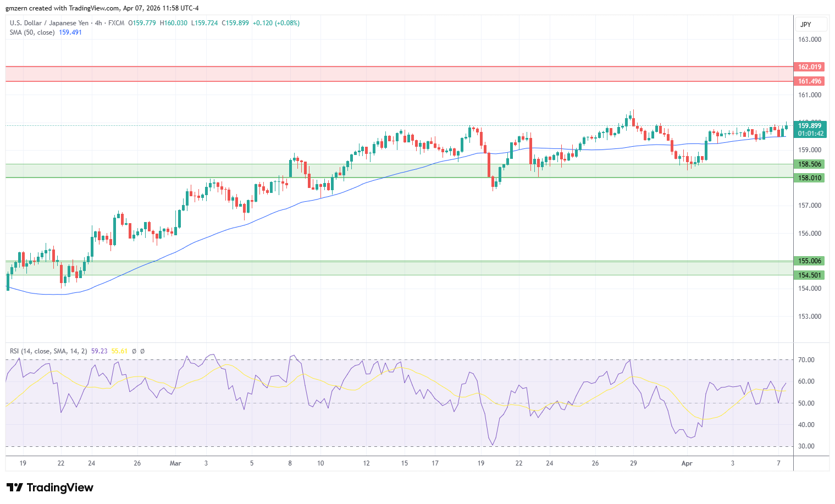
Task: Click the 7 date on the time axis
Action: pyautogui.click(x=778, y=463)
